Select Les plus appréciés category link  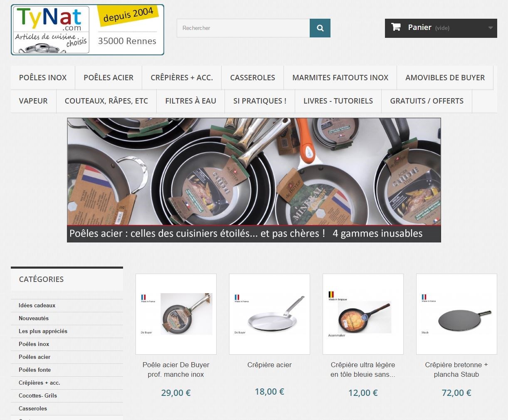(43, 331)
